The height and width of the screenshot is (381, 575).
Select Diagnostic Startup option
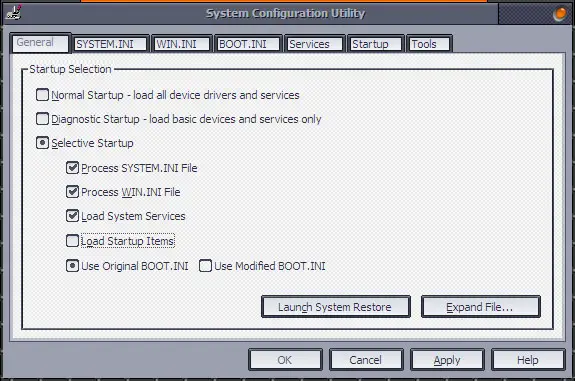[x=43, y=119]
